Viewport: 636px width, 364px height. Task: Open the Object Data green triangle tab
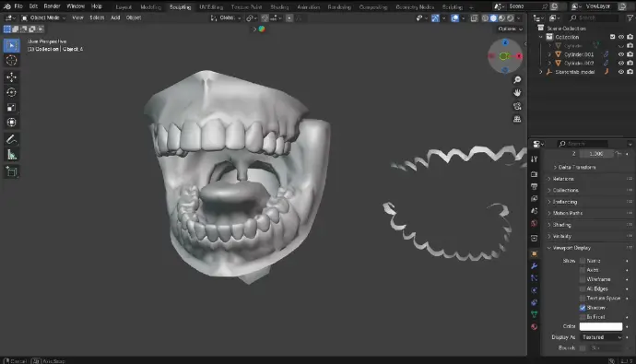coord(535,314)
